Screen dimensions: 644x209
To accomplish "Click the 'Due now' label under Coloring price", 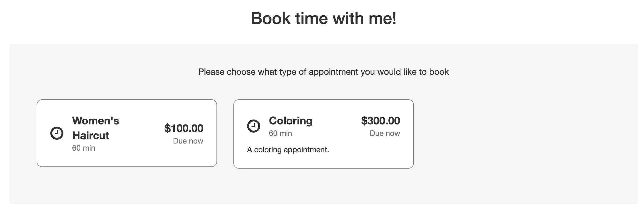I will pyautogui.click(x=384, y=133).
